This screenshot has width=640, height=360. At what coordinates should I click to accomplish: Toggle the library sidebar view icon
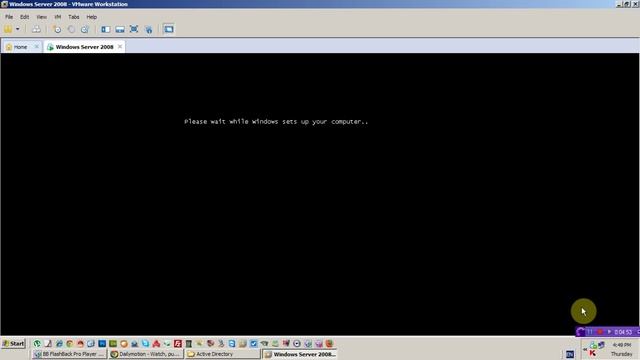click(106, 29)
